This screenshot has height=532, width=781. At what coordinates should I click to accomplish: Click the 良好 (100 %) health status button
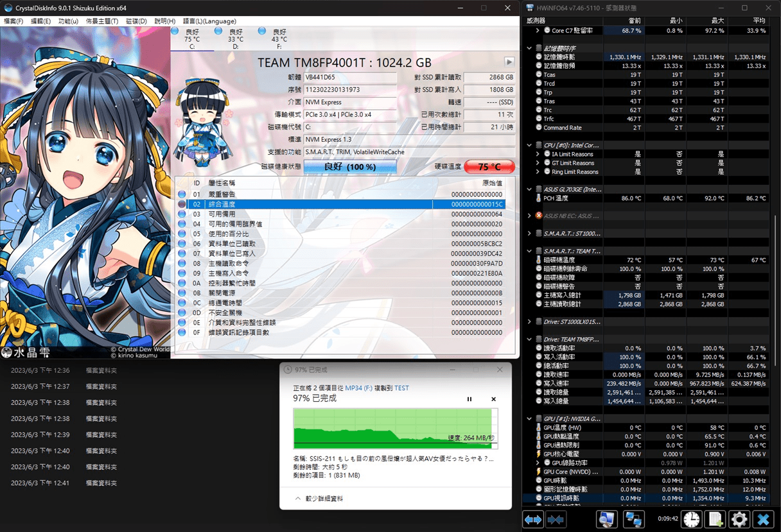(350, 167)
